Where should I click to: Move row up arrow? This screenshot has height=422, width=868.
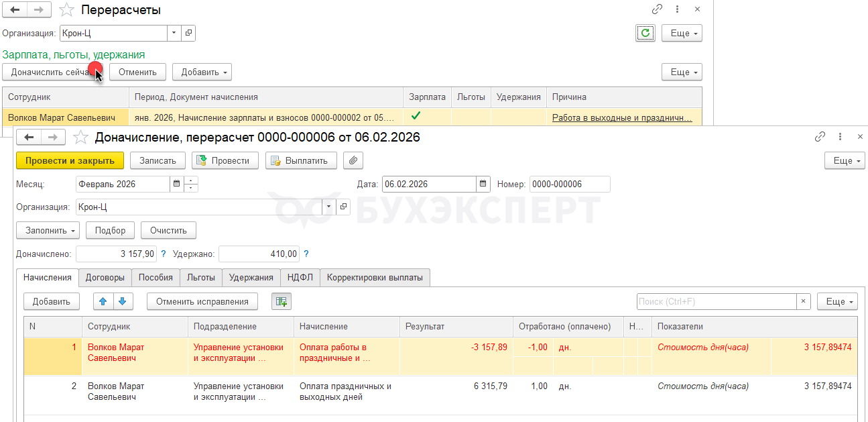103,301
